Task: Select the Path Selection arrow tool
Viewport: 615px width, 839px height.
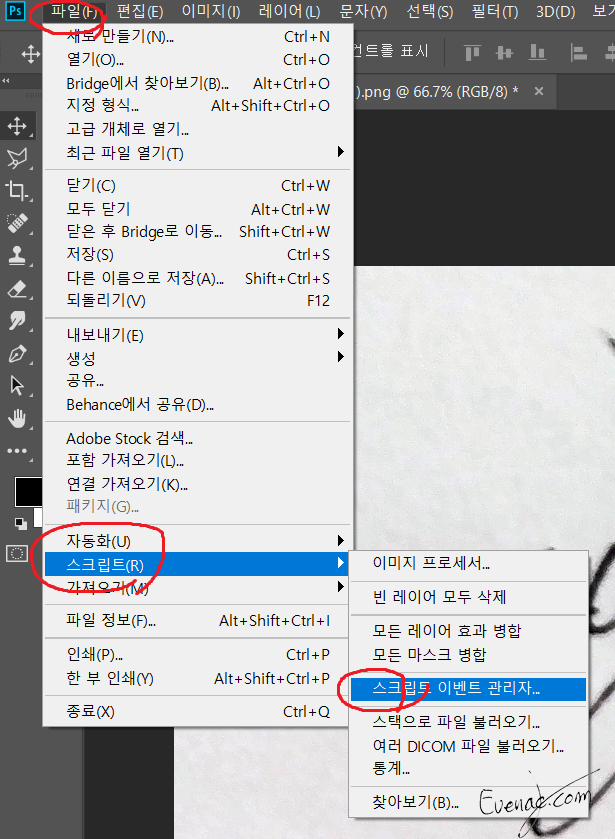Action: click(x=17, y=385)
